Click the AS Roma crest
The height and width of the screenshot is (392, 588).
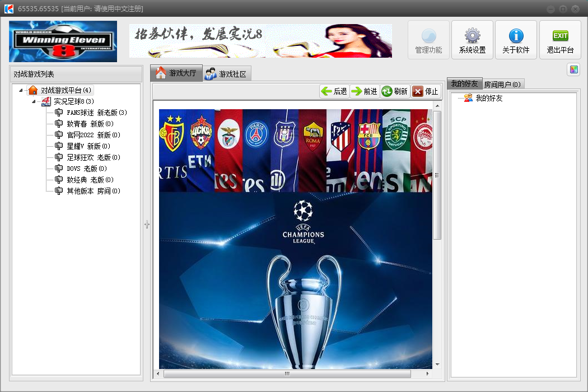[312, 137]
